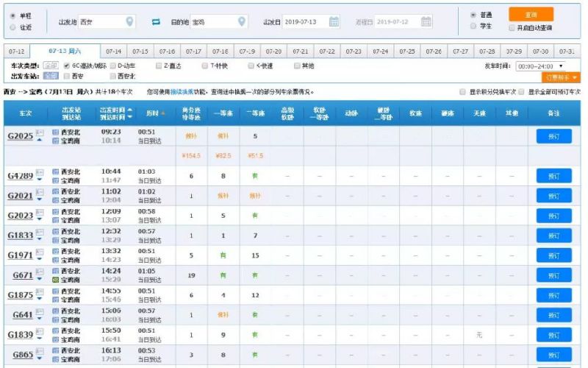Sort by duration using the 历时 arrow
The width and height of the screenshot is (588, 368).
point(163,113)
